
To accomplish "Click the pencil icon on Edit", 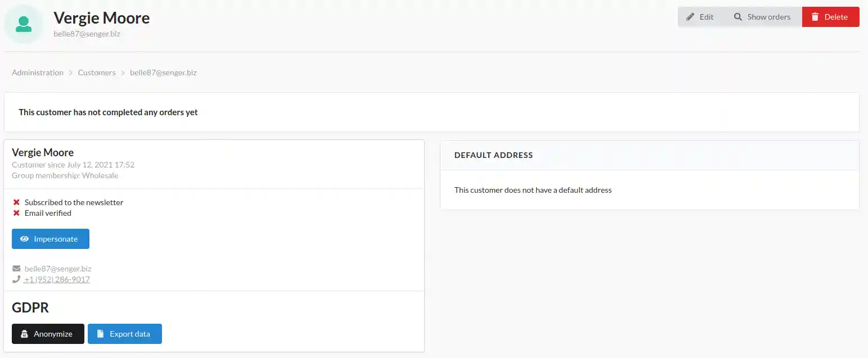I will click(690, 17).
